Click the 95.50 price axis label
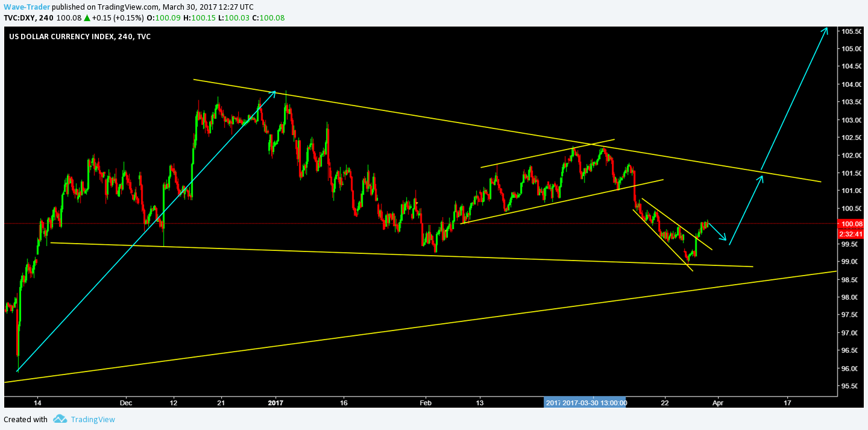 pyautogui.click(x=850, y=387)
